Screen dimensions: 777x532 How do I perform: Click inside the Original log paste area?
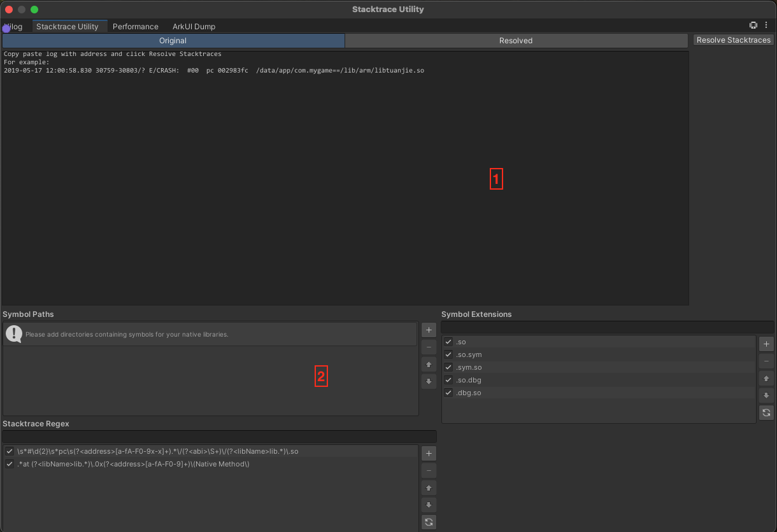[344, 178]
